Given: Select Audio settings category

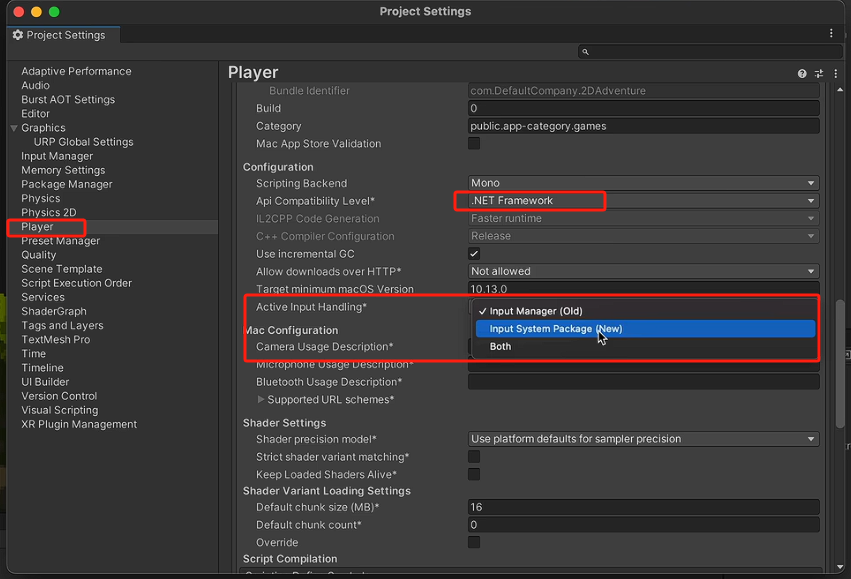Looking at the screenshot, I should coord(35,85).
